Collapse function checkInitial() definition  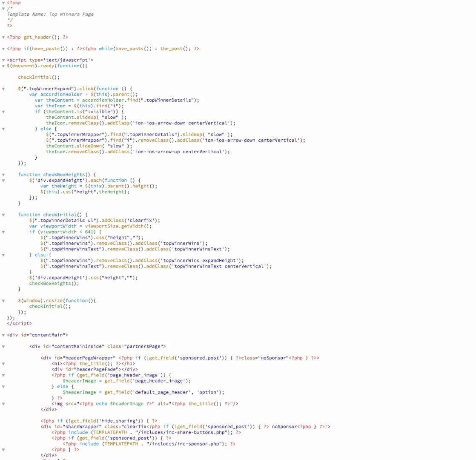click(3, 215)
